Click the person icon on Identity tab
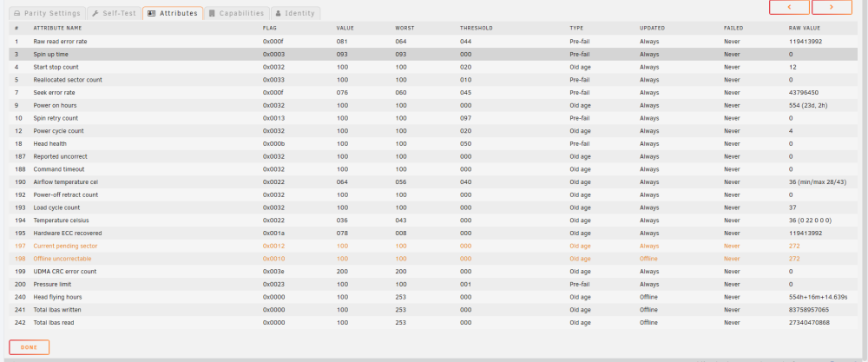 click(278, 13)
